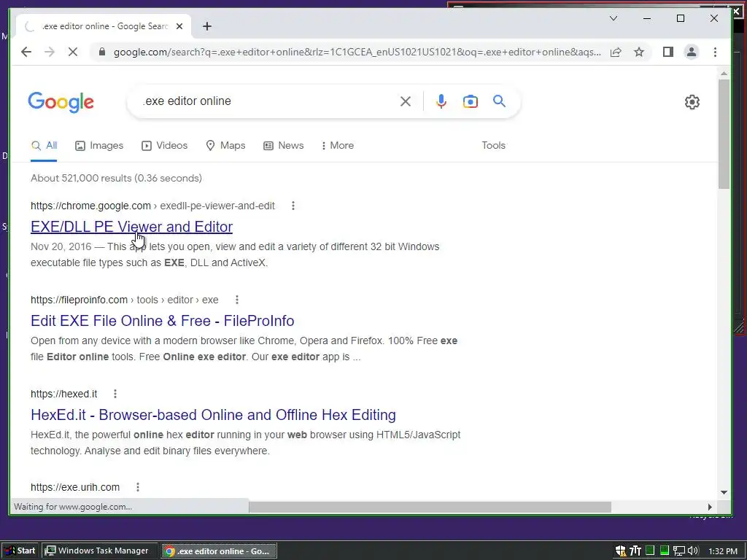Viewport: 747px width, 560px height.
Task: Open options for hexed.it result
Action: 115,394
